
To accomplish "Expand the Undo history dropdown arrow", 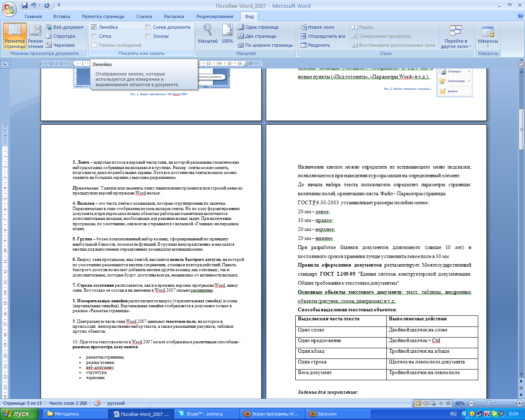I will coord(39,5).
